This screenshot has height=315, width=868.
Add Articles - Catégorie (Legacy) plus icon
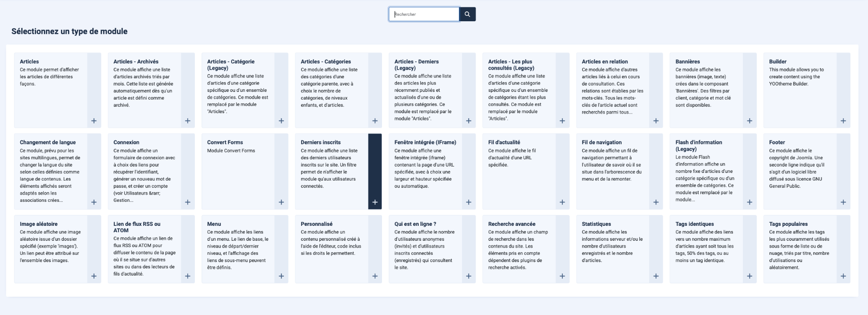point(281,121)
